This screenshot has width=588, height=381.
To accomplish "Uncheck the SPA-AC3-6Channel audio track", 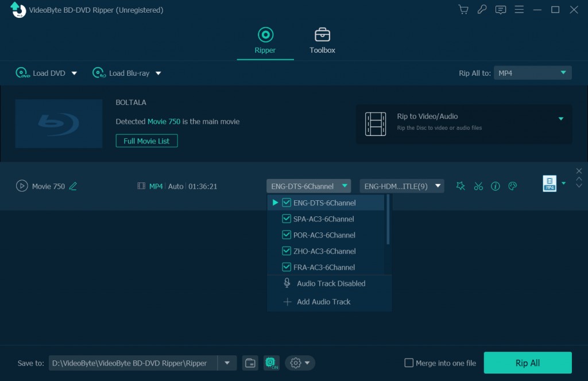I will click(x=287, y=219).
